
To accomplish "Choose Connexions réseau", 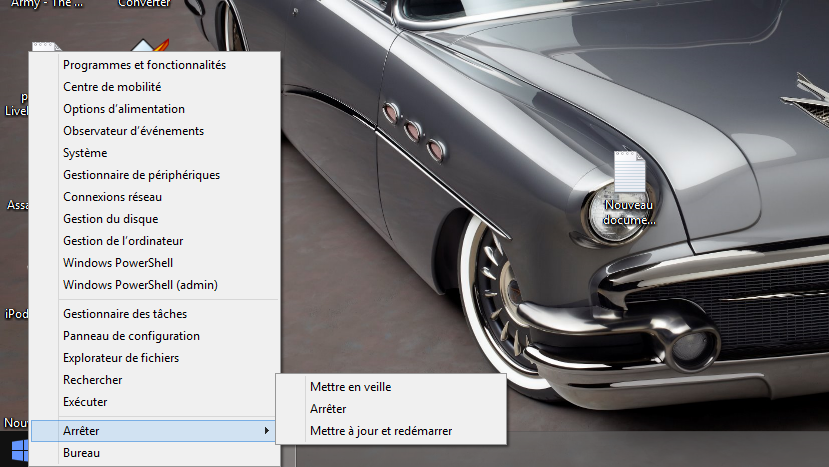I will 112,197.
